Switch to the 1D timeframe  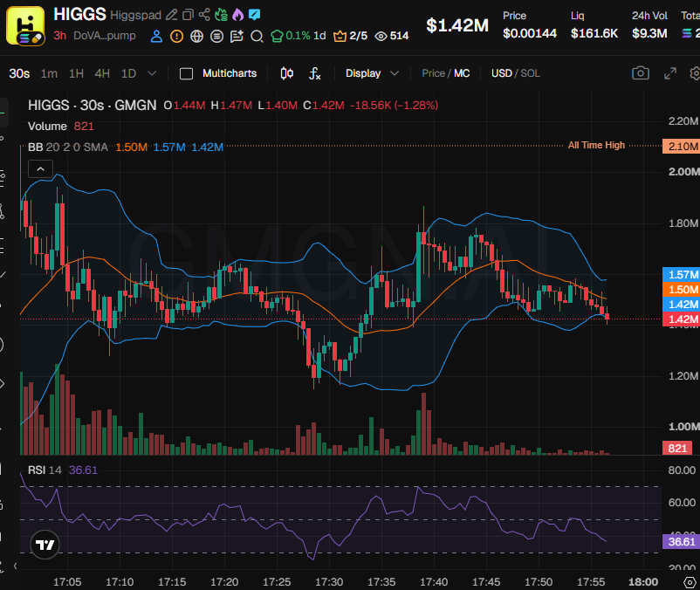[128, 73]
